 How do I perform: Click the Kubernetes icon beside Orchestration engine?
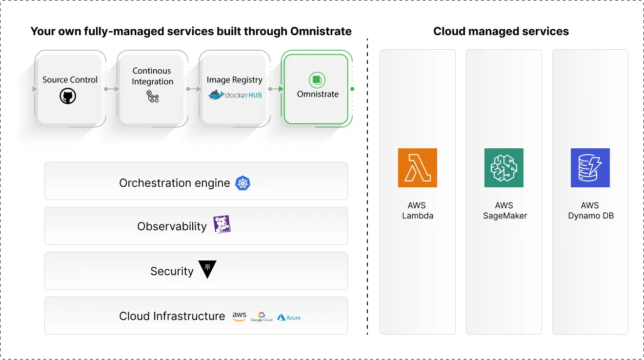243,183
